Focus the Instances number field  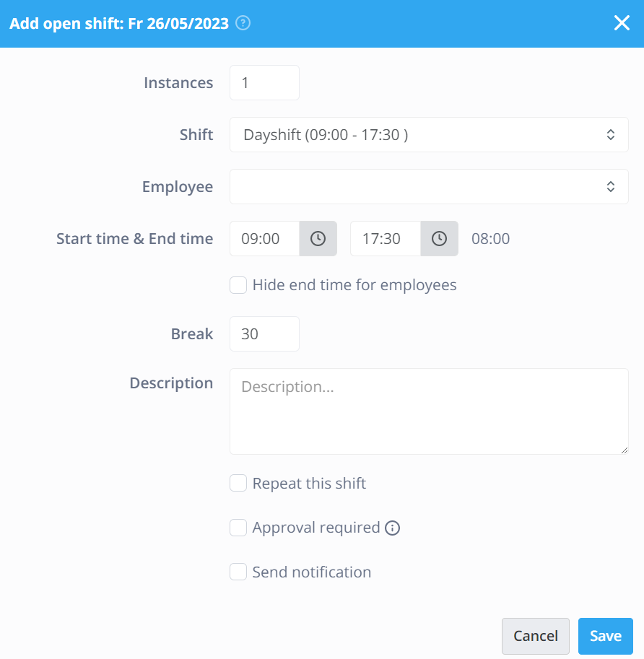264,83
